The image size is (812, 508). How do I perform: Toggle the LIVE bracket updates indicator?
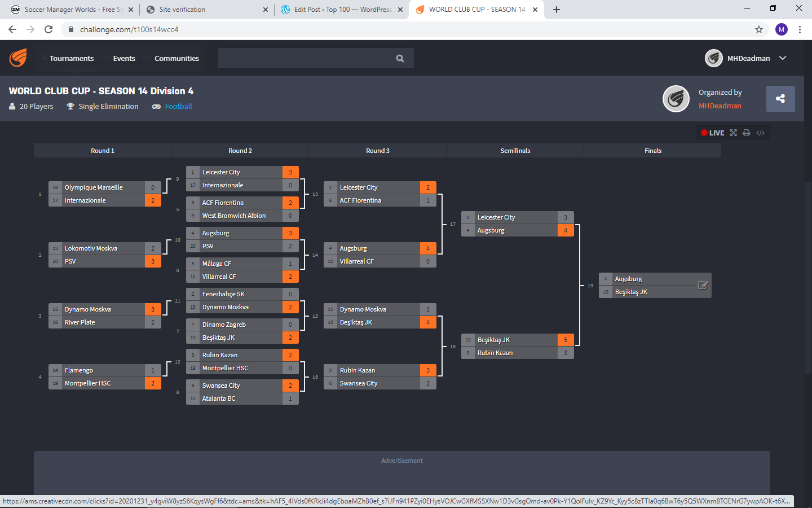coord(712,133)
